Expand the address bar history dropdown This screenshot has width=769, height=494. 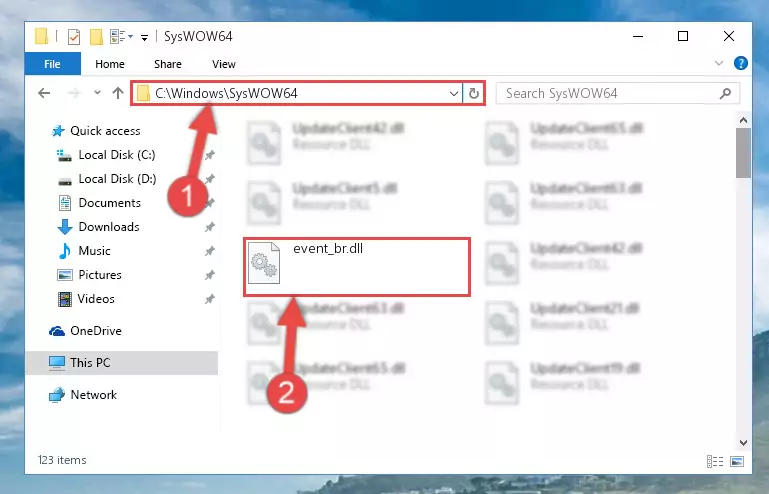454,93
